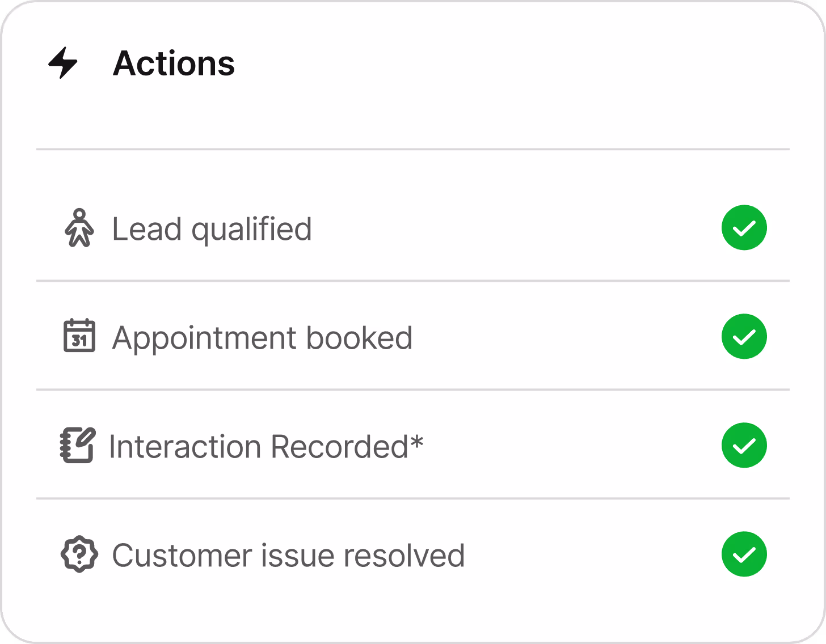Select the person icon for Lead qualified
This screenshot has height=644, width=826.
[79, 228]
